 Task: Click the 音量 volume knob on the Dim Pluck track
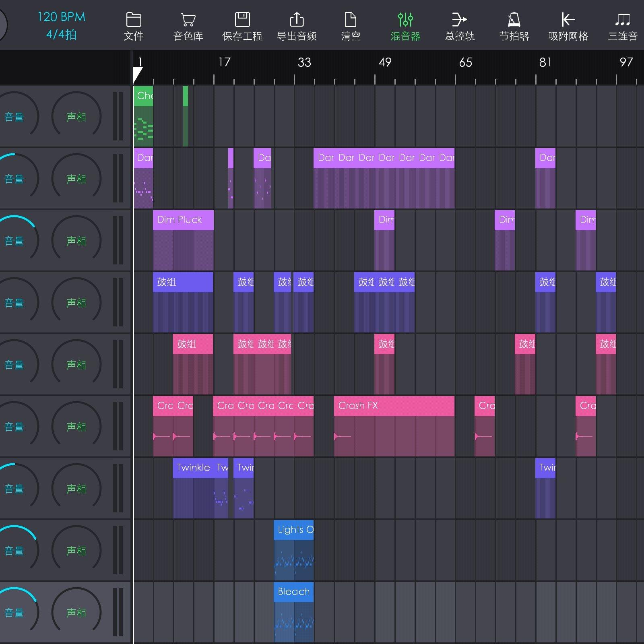click(14, 241)
